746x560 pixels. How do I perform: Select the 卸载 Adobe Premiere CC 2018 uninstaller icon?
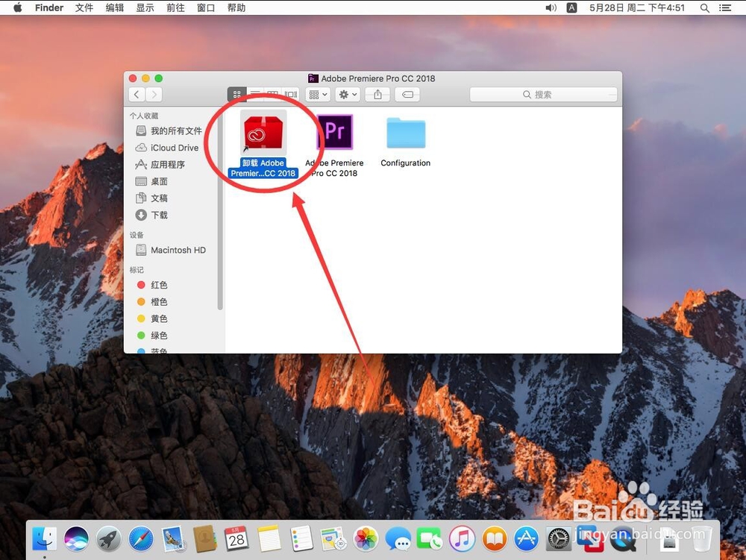pos(263,132)
